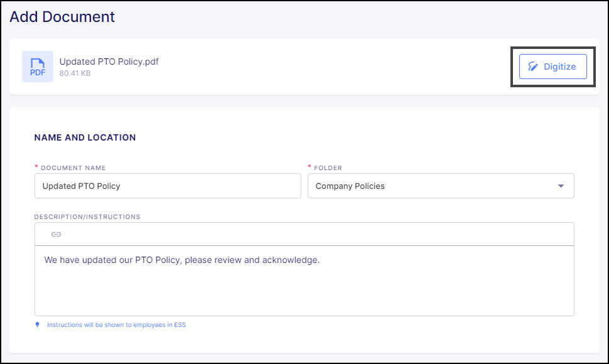Select the document attachment thumbnail
The image size is (609, 364).
pos(37,67)
